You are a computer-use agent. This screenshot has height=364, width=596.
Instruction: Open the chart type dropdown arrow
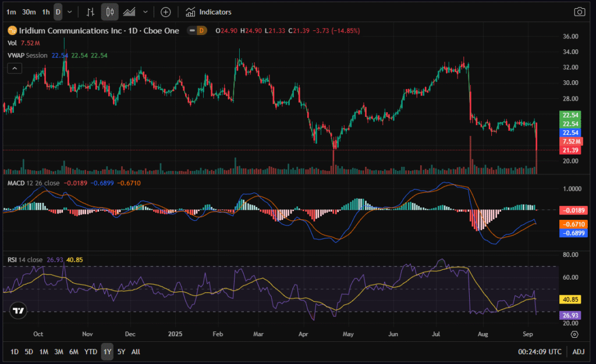tap(143, 12)
